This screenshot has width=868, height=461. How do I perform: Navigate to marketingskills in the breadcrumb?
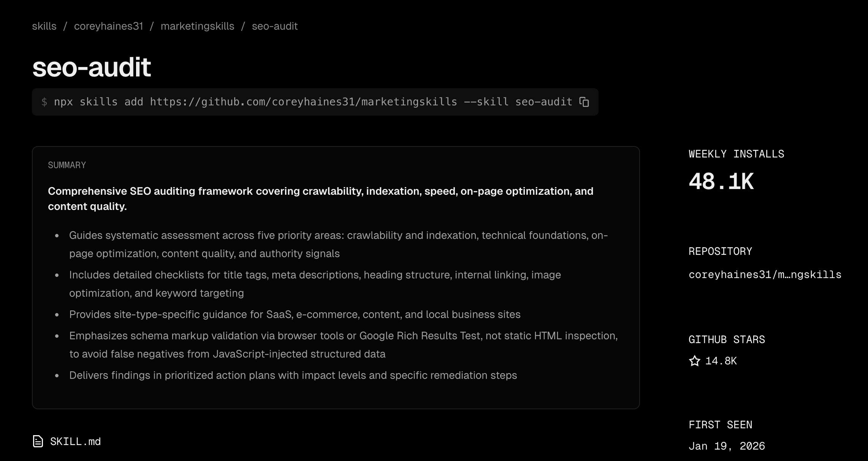click(x=197, y=26)
